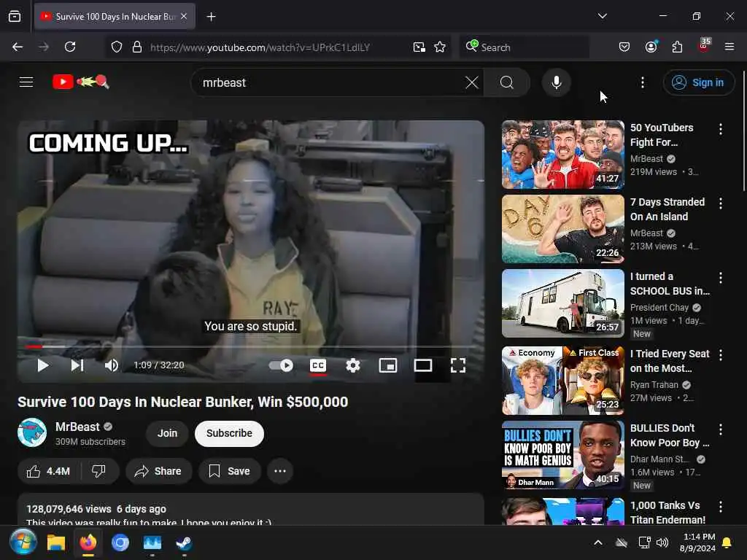This screenshot has width=747, height=560.
Task: Subscribe to MrBeast channel
Action: pos(229,433)
